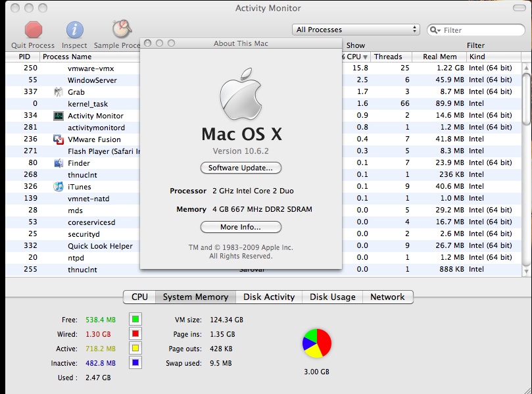This screenshot has height=394, width=532.
Task: Click the scrollbar down arrow of process list
Action: [526, 271]
